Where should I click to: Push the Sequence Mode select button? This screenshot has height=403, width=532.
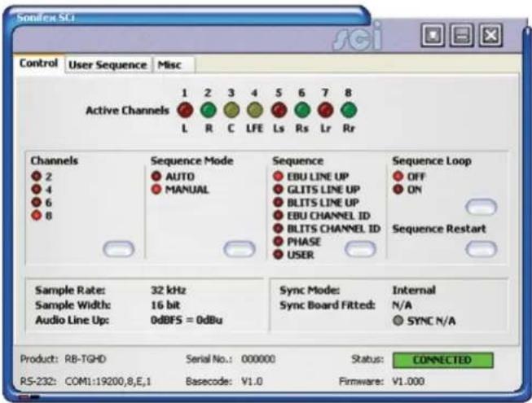pyautogui.click(x=240, y=249)
